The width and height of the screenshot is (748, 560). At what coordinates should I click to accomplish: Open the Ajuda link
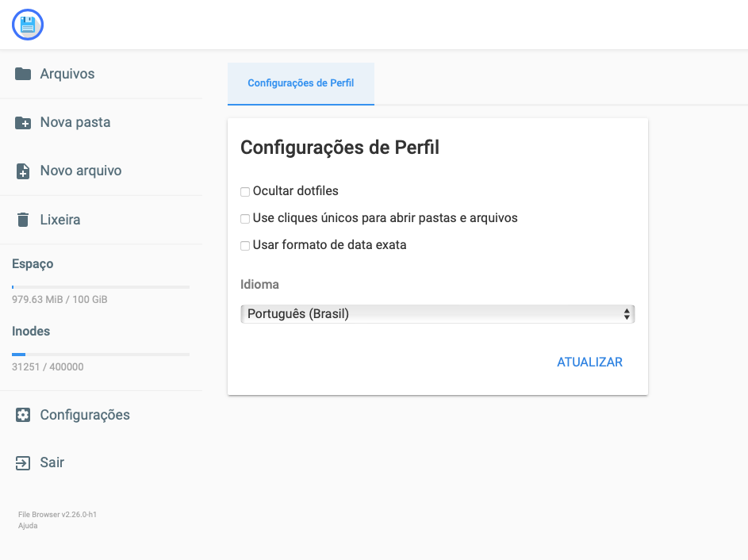[27, 525]
